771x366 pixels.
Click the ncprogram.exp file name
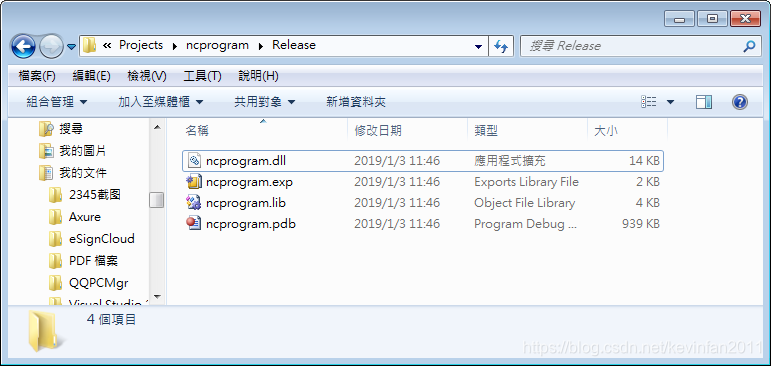coord(249,182)
